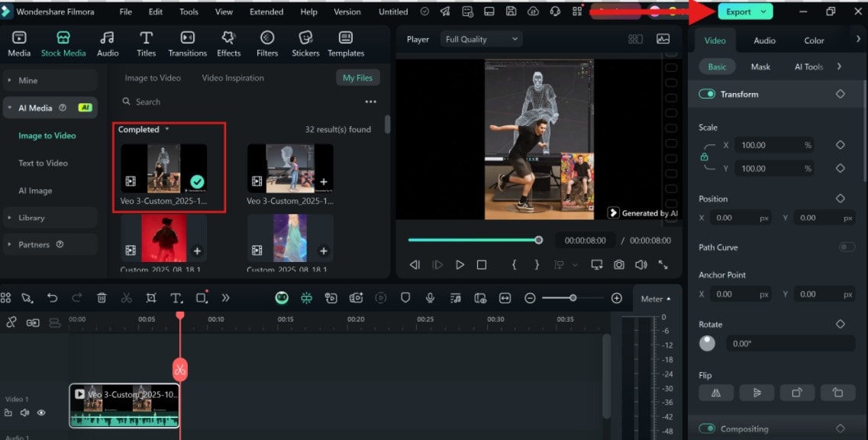Screen dimensions: 868x440
Task: Click the split scissors icon in toolbar
Action: (x=126, y=298)
